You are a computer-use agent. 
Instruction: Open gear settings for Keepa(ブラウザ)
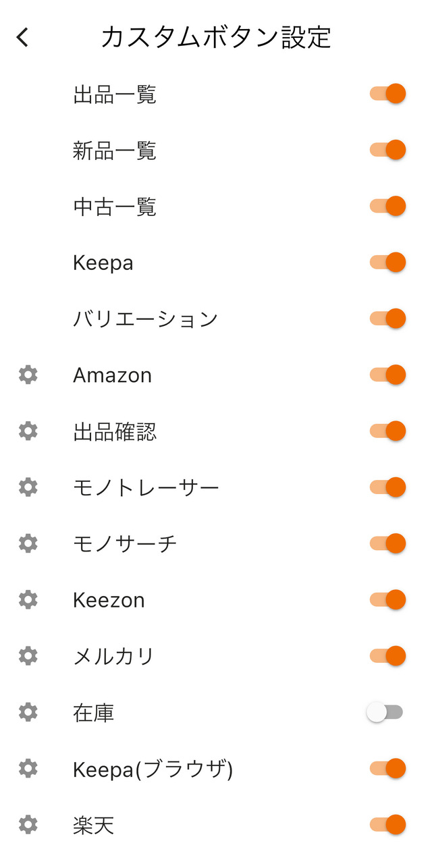pyautogui.click(x=28, y=768)
